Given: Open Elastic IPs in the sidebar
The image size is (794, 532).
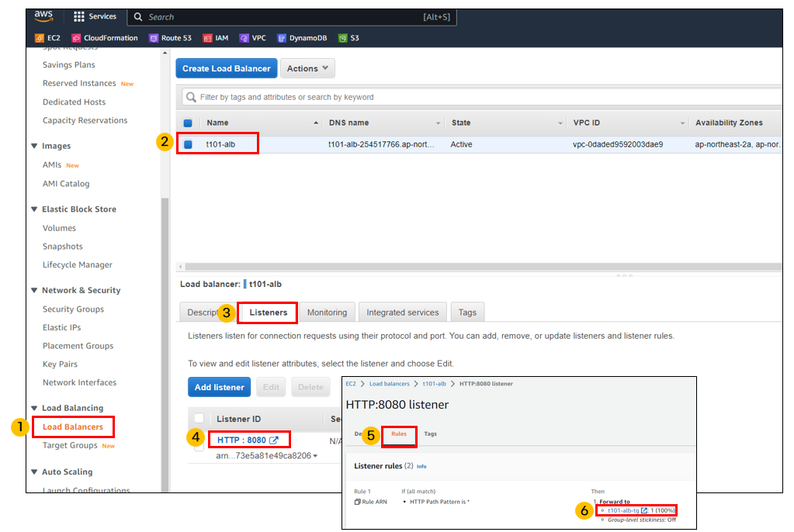Looking at the screenshot, I should click(62, 327).
